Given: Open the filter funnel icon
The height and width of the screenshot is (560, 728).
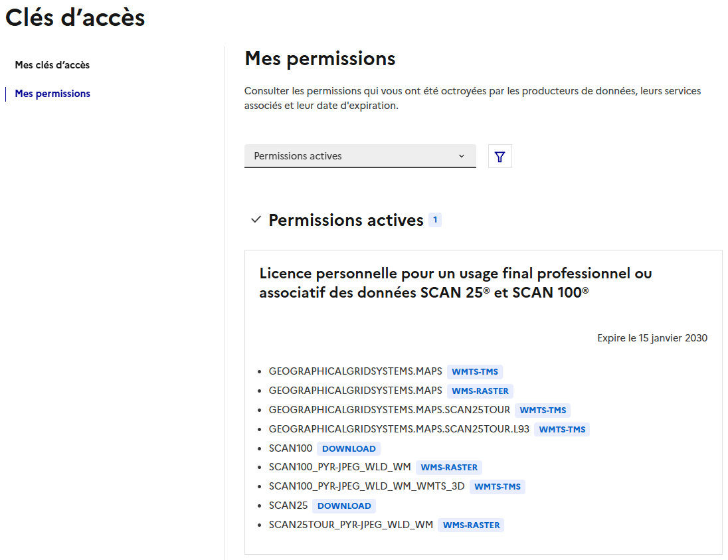Looking at the screenshot, I should pos(500,156).
